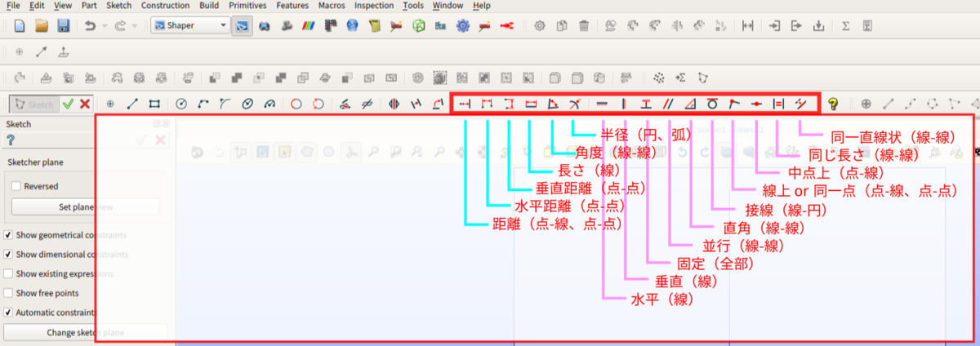Confirm sketch with green check mark
980x346 pixels.
[68, 104]
